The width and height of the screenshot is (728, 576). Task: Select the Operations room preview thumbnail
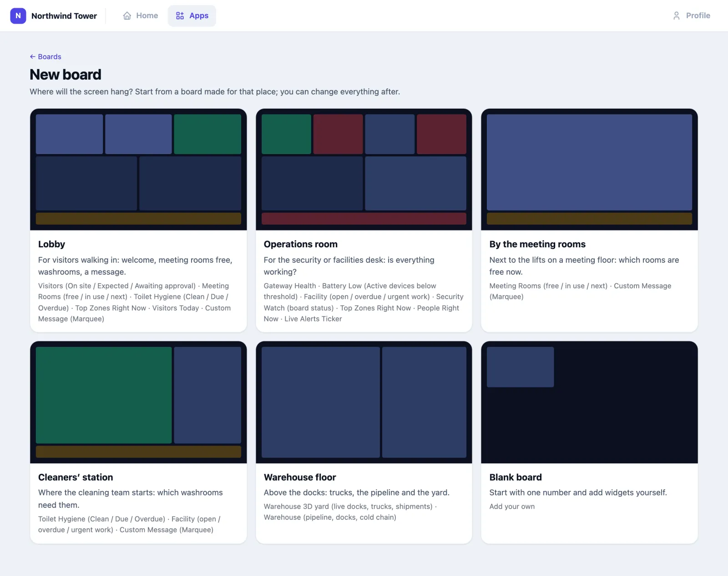[x=364, y=170]
